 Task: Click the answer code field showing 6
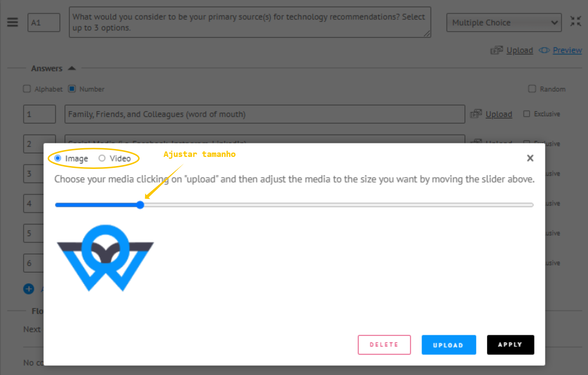(x=33, y=263)
